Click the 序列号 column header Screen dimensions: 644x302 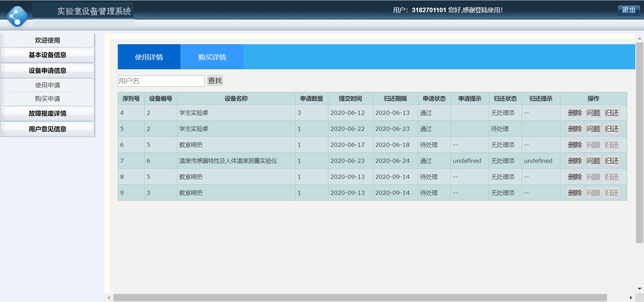click(x=131, y=98)
